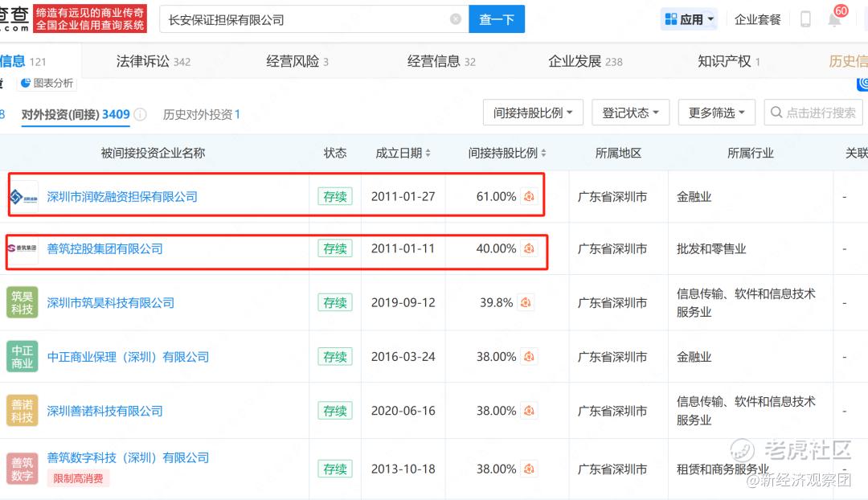Click the 40.00% holding ratio cell

[496, 248]
